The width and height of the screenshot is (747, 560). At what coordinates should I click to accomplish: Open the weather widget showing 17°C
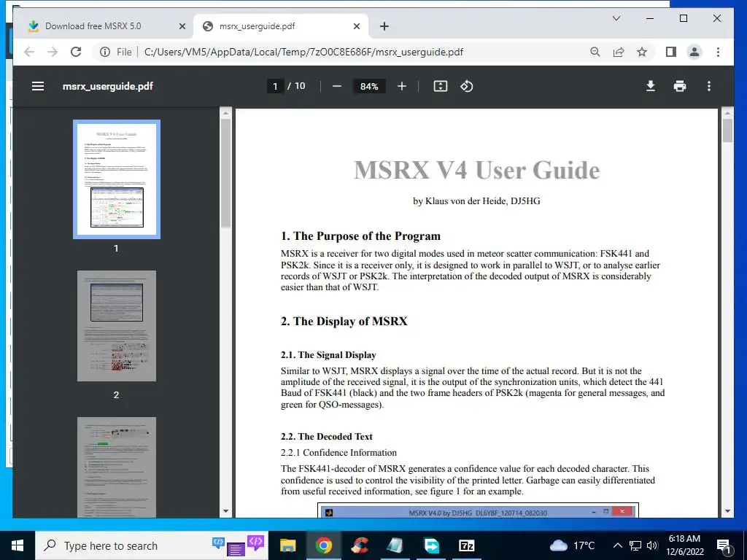click(x=573, y=545)
